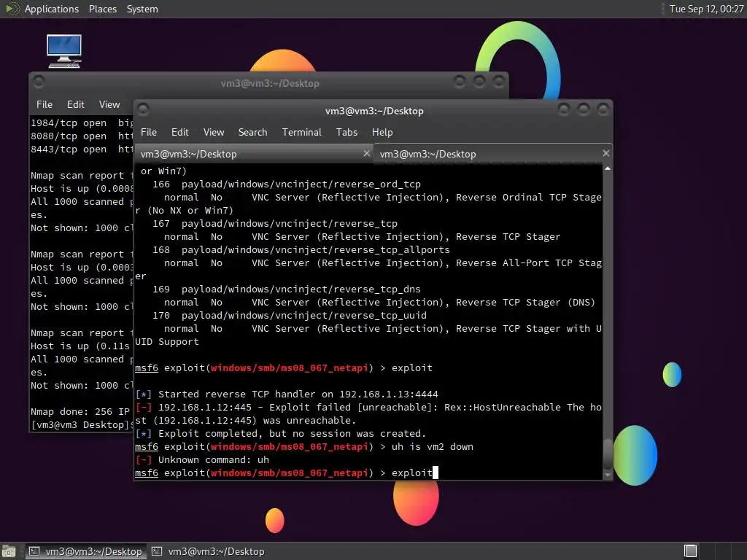Open Edit menu in front terminal window

(179, 133)
